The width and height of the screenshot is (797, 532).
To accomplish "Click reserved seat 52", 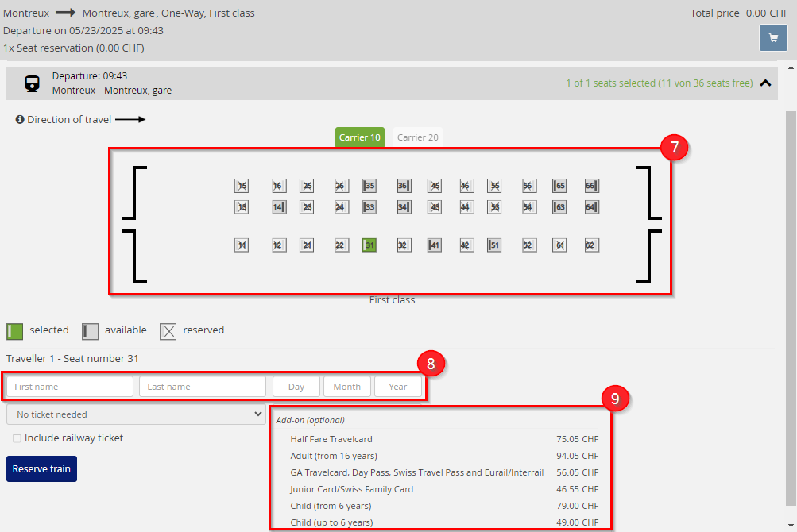I will point(529,245).
